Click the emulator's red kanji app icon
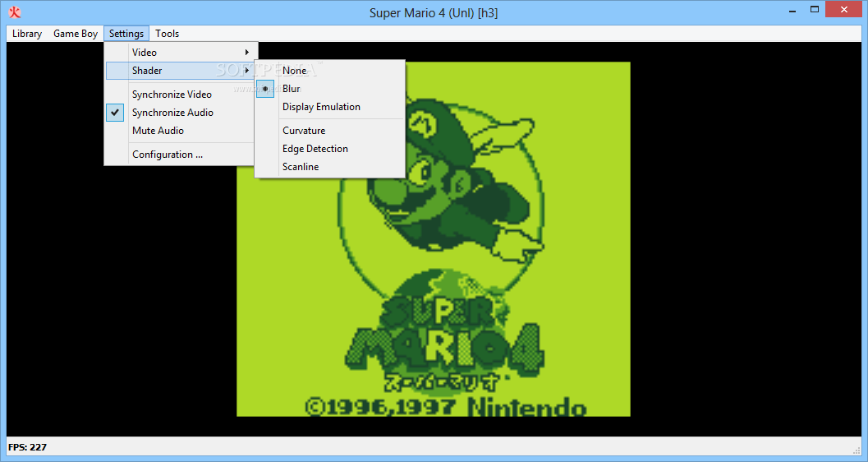The height and width of the screenshot is (462, 868). point(15,12)
